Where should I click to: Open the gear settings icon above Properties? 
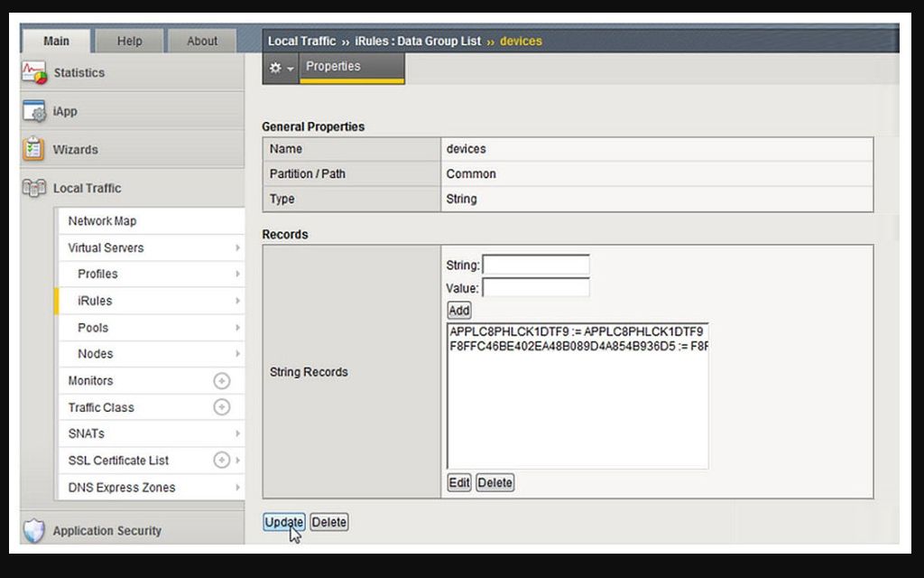(275, 67)
